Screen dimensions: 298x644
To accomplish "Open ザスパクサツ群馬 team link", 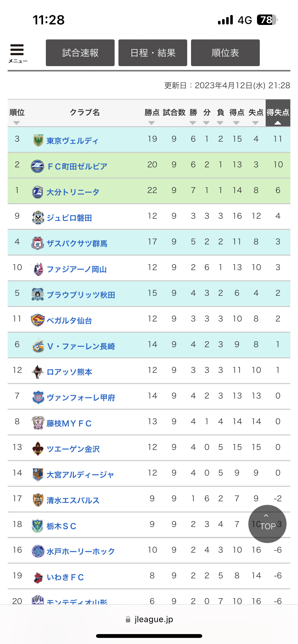I will (x=77, y=243).
